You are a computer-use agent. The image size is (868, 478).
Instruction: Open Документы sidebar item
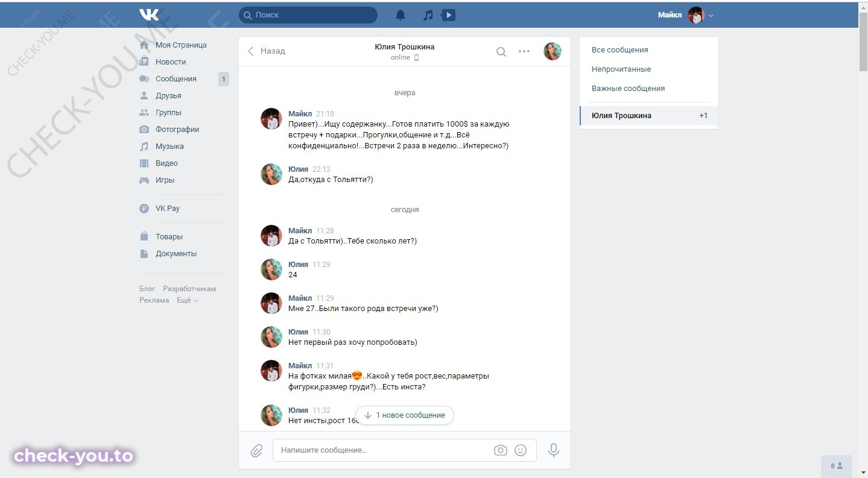[176, 254]
